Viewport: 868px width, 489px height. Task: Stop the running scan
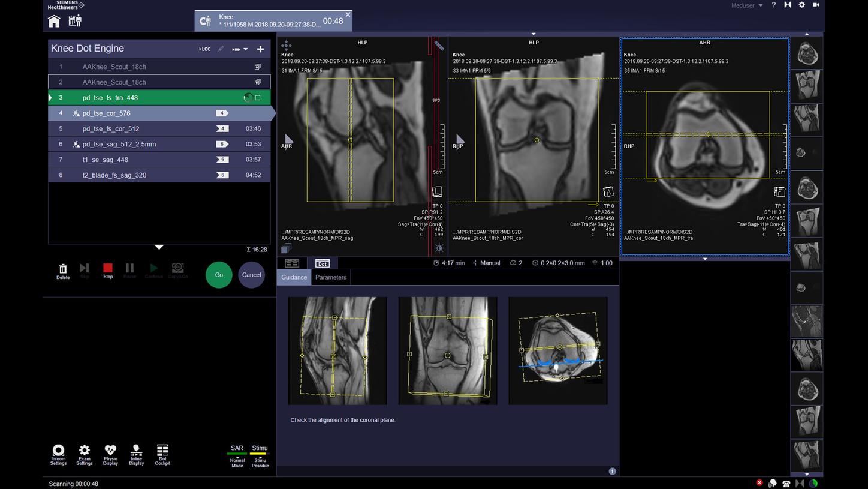(x=108, y=271)
